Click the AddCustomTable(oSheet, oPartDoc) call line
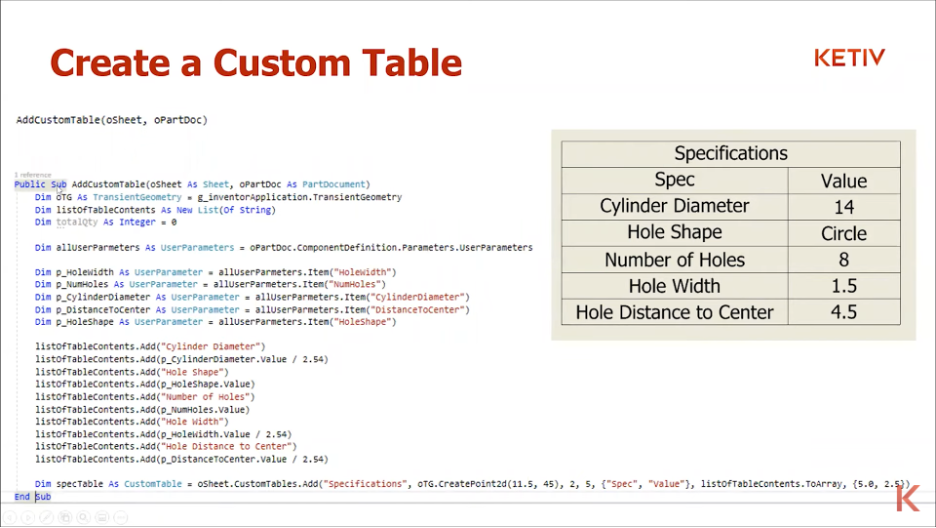Screen dimensions: 936x528 [111, 120]
